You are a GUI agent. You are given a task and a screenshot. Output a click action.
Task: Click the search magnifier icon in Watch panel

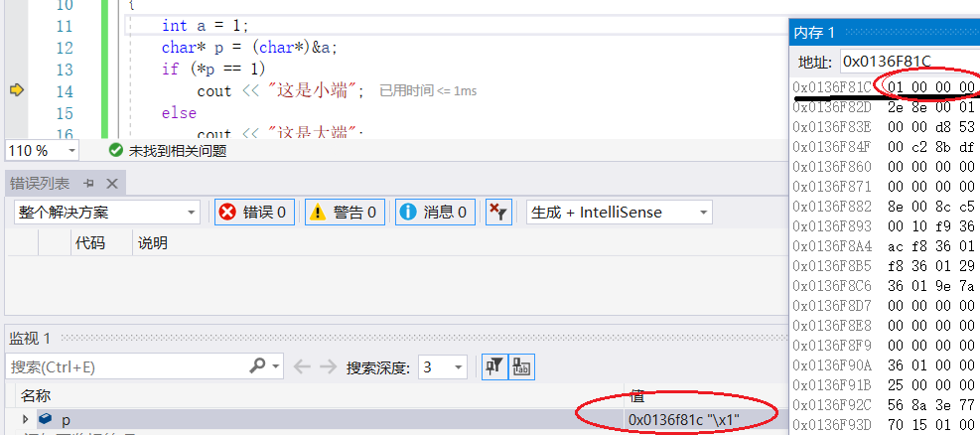click(257, 365)
